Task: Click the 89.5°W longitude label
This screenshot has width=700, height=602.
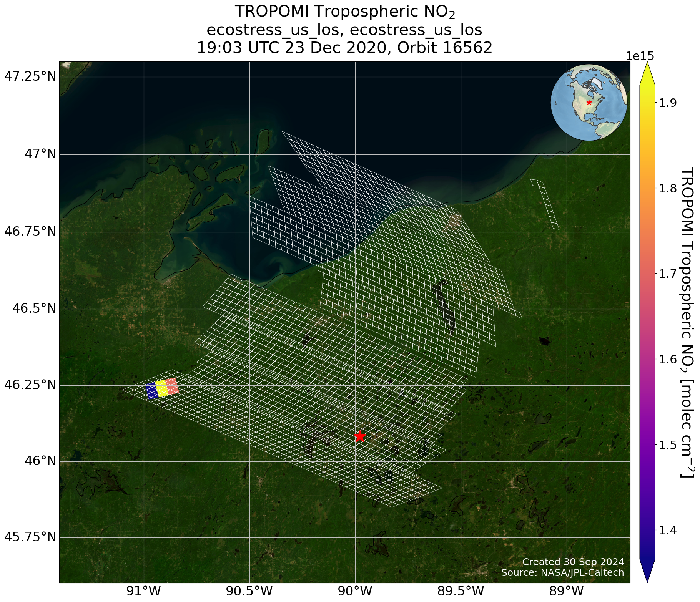Action: pyautogui.click(x=461, y=591)
